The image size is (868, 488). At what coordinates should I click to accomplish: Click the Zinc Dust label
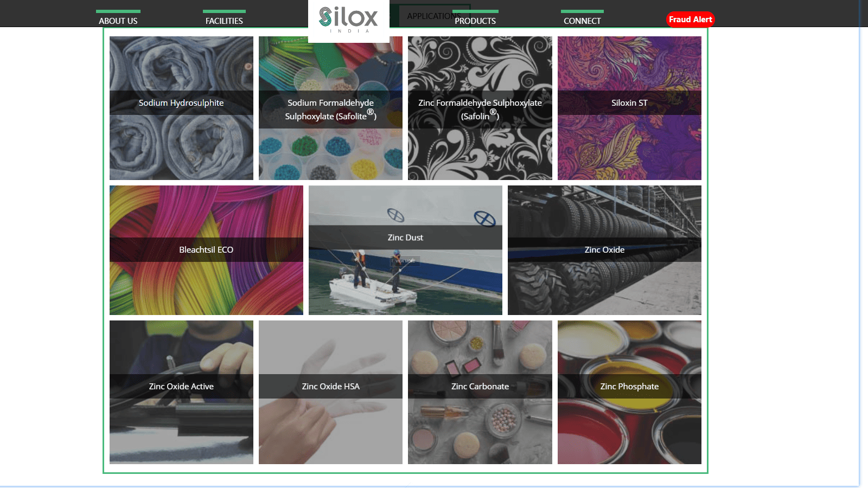pyautogui.click(x=405, y=237)
